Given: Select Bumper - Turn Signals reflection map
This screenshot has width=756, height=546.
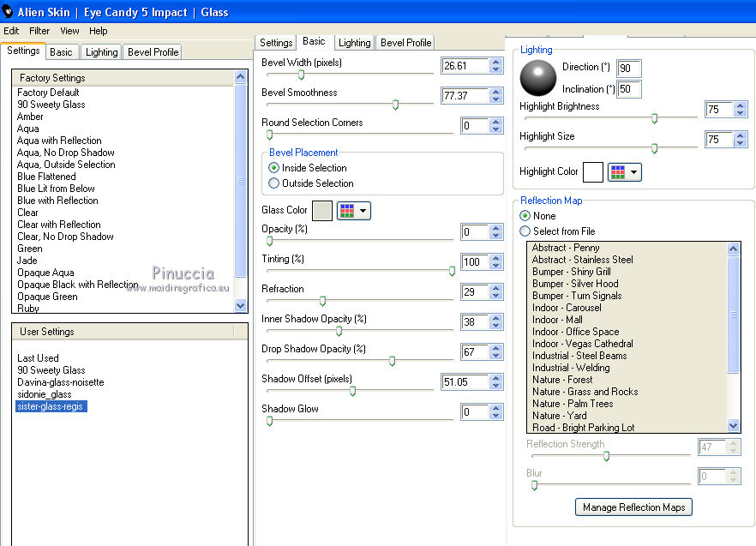Looking at the screenshot, I should pyautogui.click(x=577, y=296).
